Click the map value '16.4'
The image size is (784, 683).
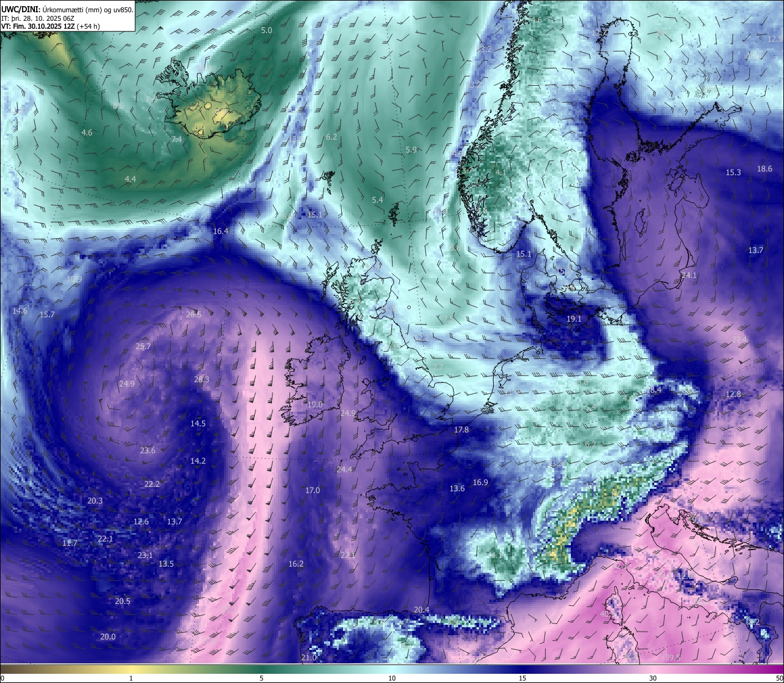pyautogui.click(x=221, y=231)
